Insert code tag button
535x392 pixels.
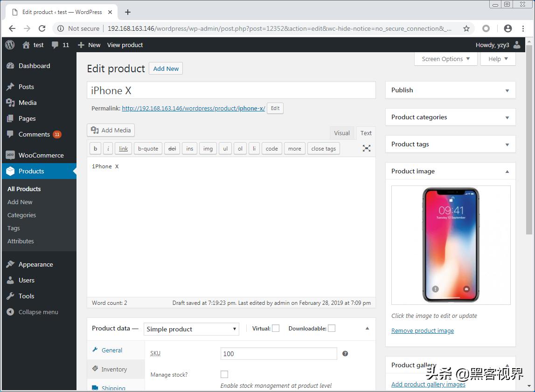(x=271, y=149)
